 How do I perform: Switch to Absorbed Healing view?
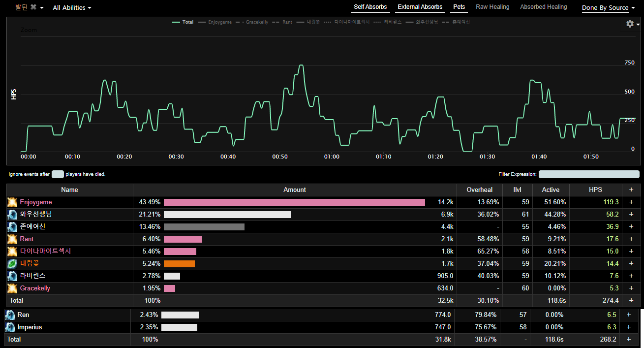pyautogui.click(x=543, y=7)
